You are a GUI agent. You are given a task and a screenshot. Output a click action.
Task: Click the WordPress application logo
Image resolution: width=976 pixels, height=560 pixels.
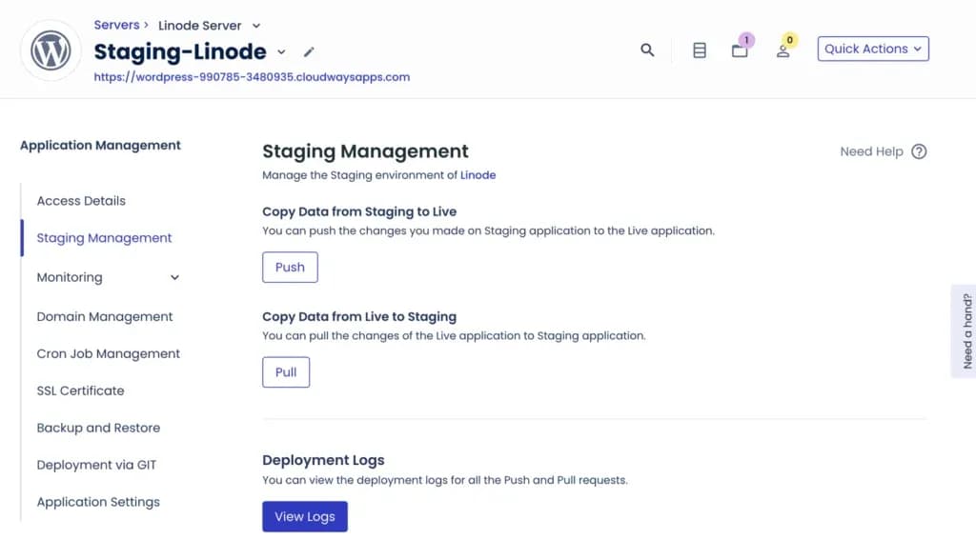[x=50, y=50]
